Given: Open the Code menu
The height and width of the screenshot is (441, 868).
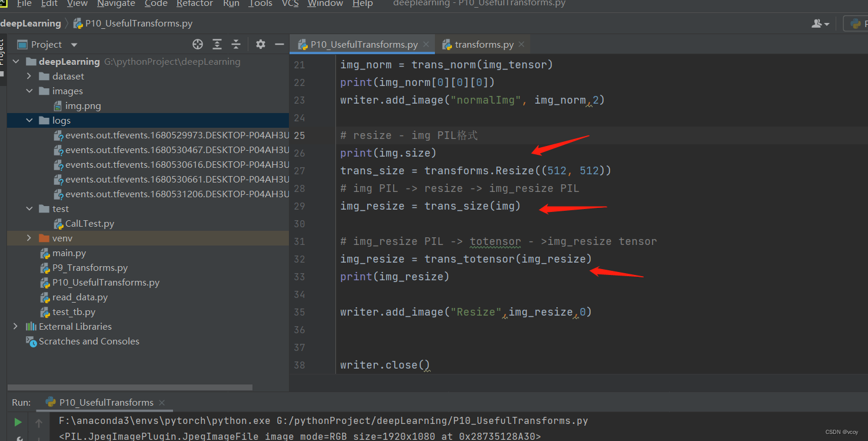Looking at the screenshot, I should (156, 4).
